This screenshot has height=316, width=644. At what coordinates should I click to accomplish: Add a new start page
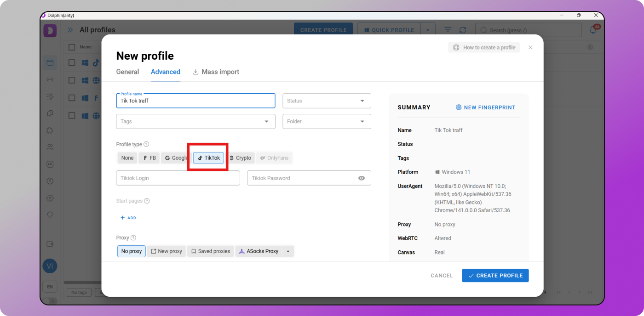point(128,218)
